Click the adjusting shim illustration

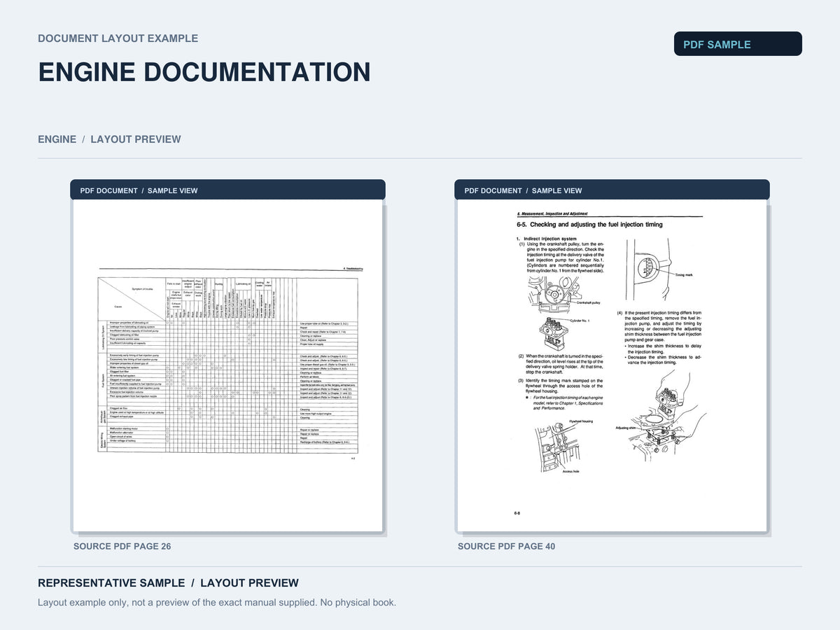[663, 414]
